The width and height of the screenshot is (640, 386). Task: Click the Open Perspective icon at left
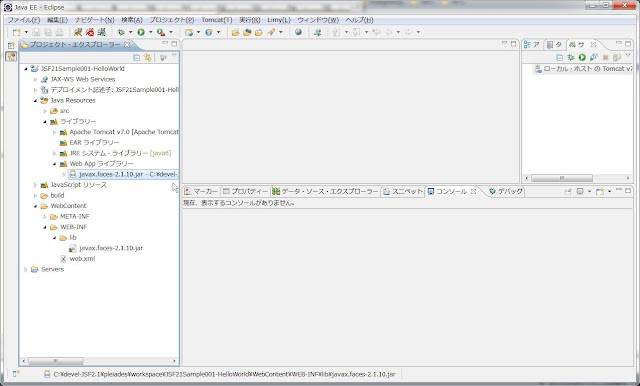pos(11,46)
